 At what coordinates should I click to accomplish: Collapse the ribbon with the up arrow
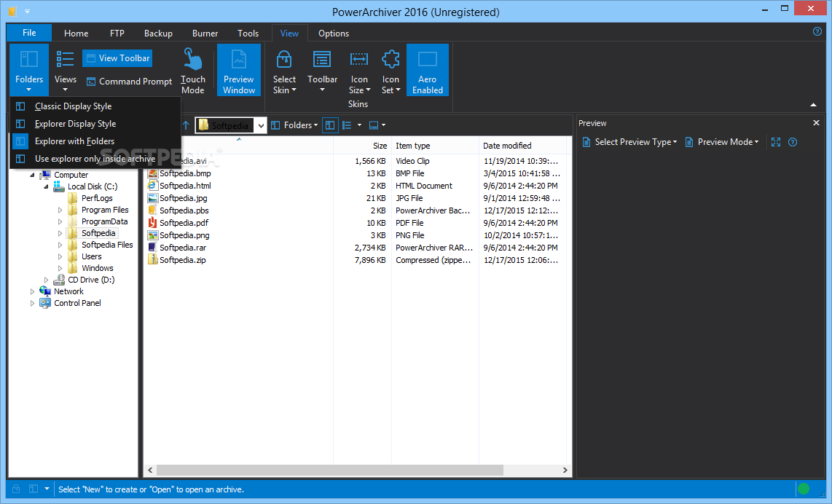click(814, 105)
